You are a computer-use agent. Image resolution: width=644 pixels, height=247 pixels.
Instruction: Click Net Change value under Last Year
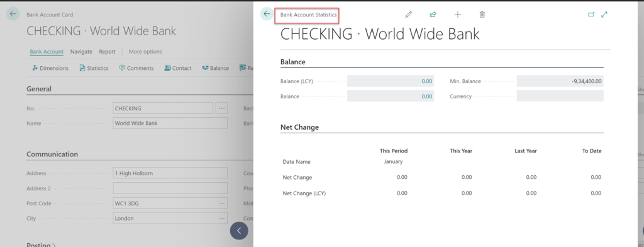click(531, 177)
